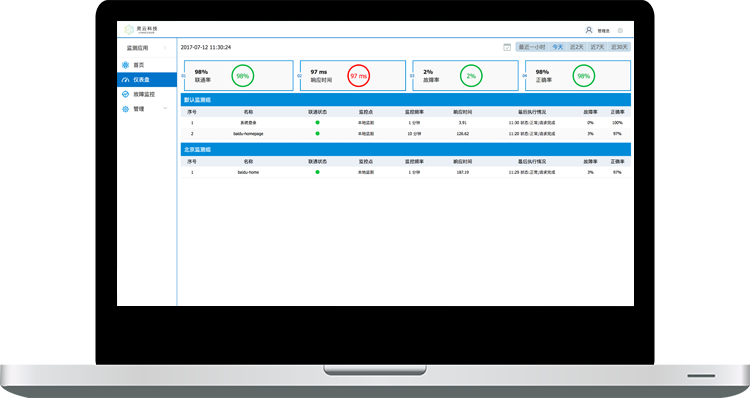Image resolution: width=750 pixels, height=398 pixels.
Task: Click the red 97 ms response gauge
Action: [x=358, y=76]
